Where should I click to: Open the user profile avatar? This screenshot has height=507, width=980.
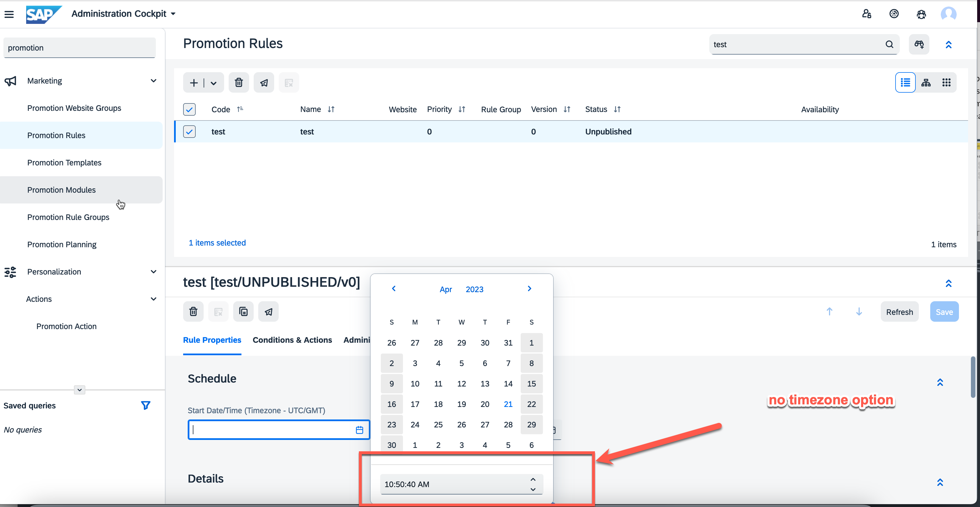coord(948,14)
